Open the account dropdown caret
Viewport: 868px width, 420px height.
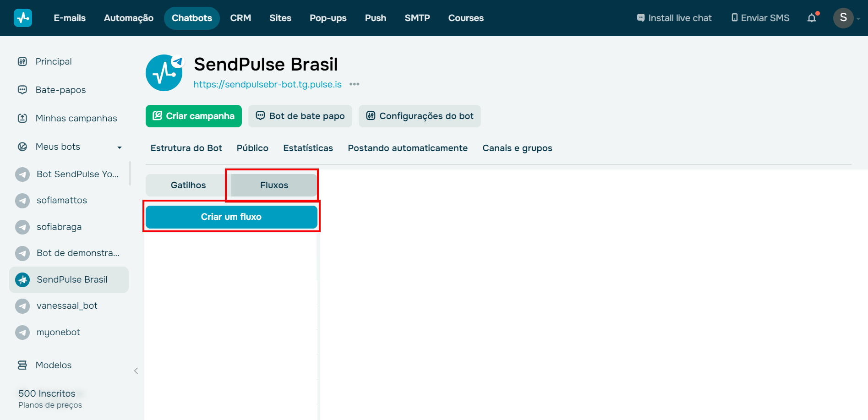pos(858,19)
